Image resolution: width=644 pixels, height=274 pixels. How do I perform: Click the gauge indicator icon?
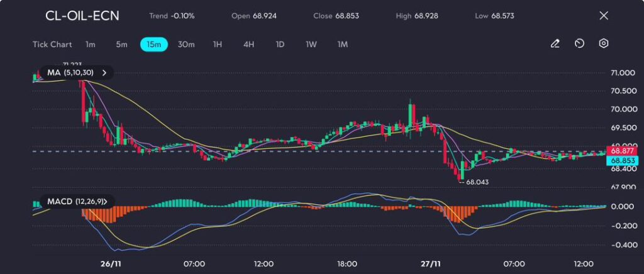point(579,44)
